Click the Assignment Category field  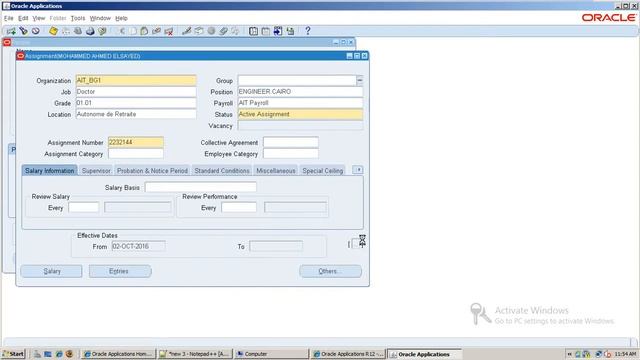click(136, 153)
